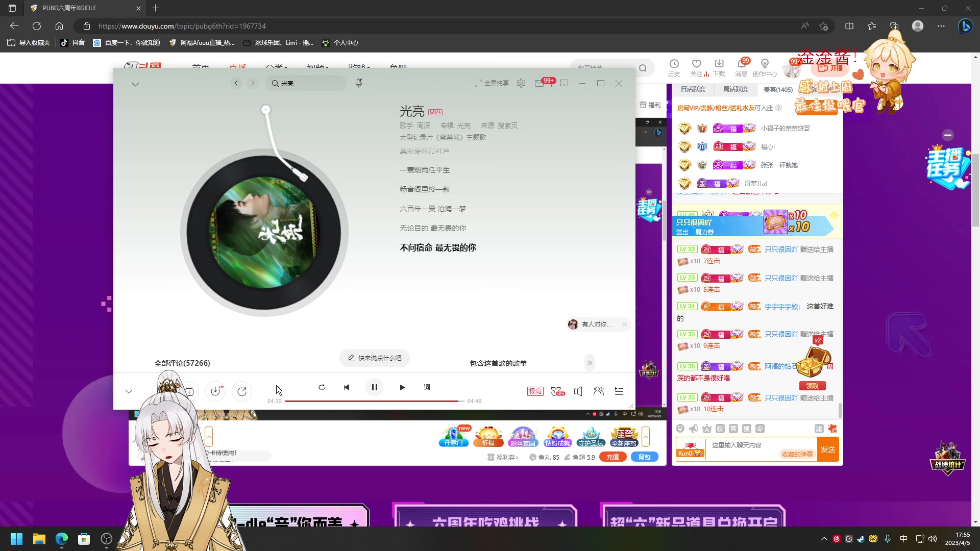Open 收藏的弹幕 saved danmaku
980x551 pixels.
pos(797,454)
